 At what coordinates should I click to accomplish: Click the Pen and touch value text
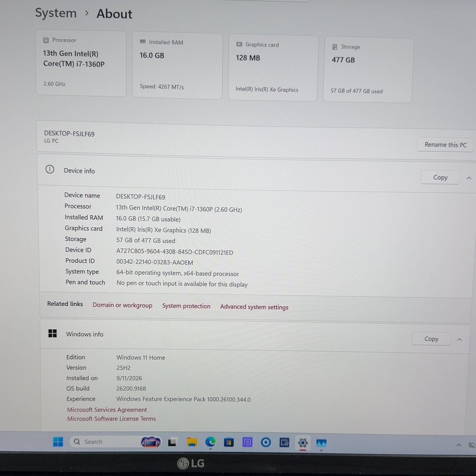click(x=182, y=284)
